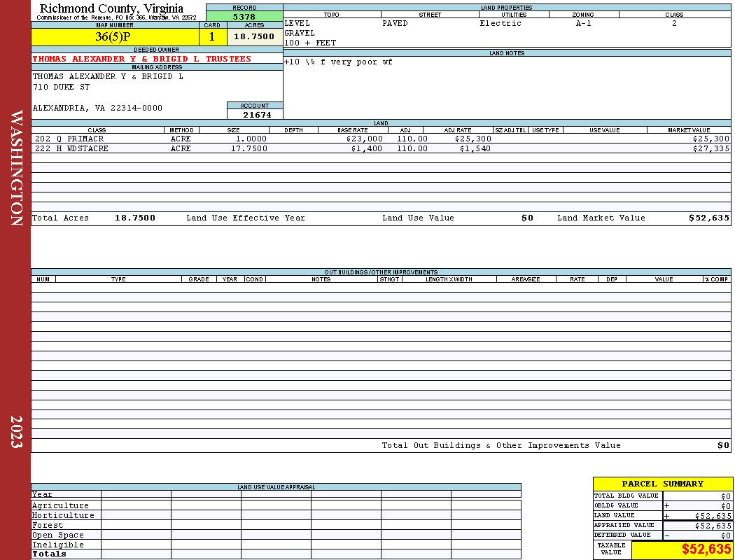Click the WASHINGTON district sidebar label

point(16,168)
